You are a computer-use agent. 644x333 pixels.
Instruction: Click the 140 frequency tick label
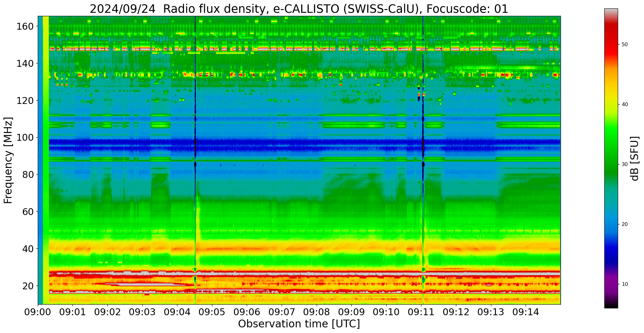(25, 63)
